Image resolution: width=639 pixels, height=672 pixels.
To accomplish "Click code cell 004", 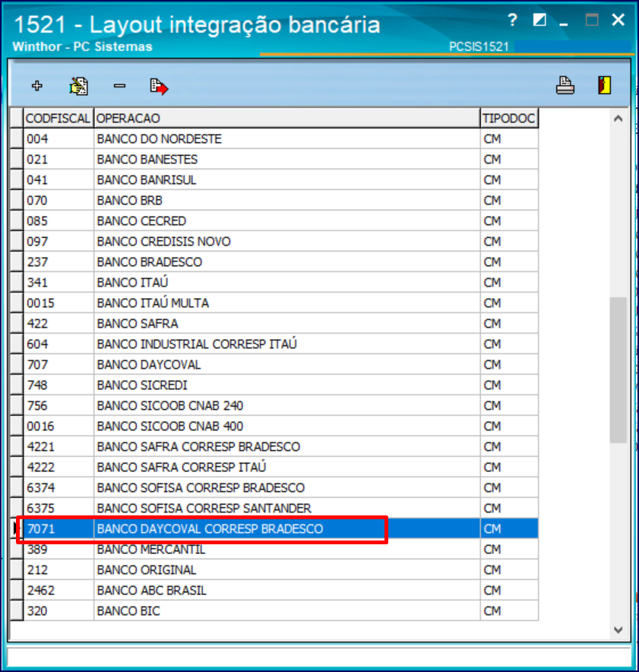I will tap(59, 139).
